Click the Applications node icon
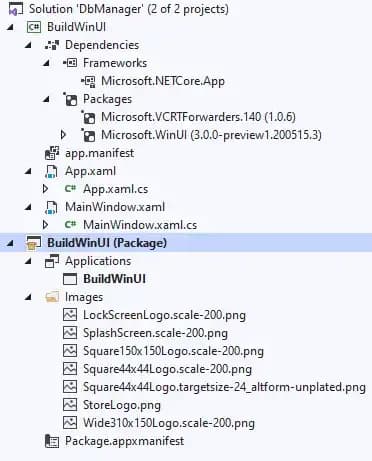The width and height of the screenshot is (372, 461). tap(52, 261)
